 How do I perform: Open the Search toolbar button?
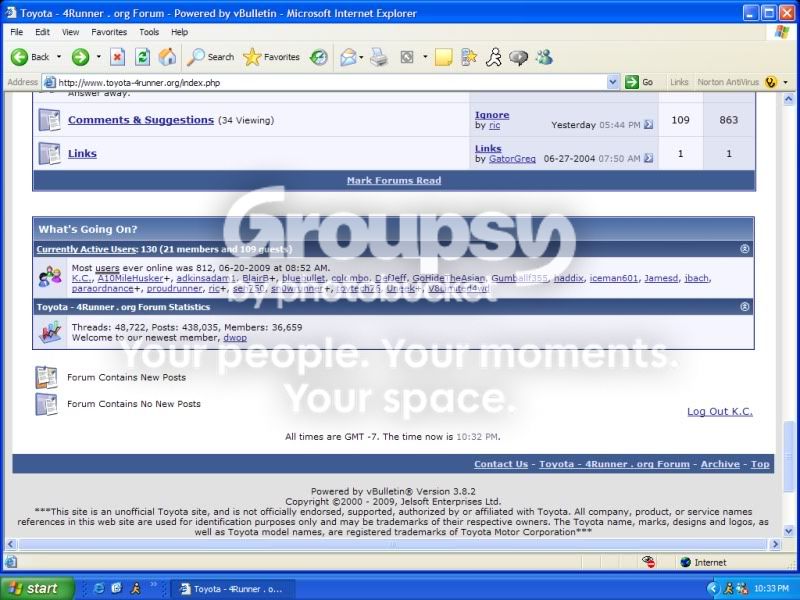coord(210,57)
